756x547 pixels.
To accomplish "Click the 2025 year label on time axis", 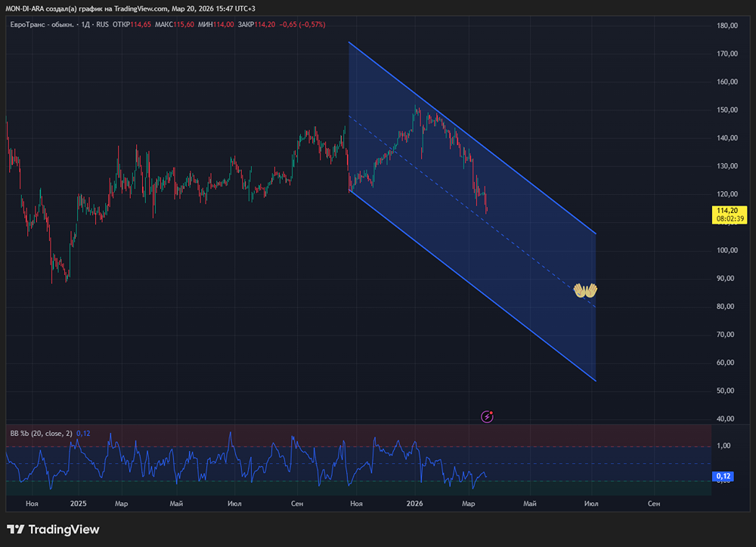I will coord(78,504).
